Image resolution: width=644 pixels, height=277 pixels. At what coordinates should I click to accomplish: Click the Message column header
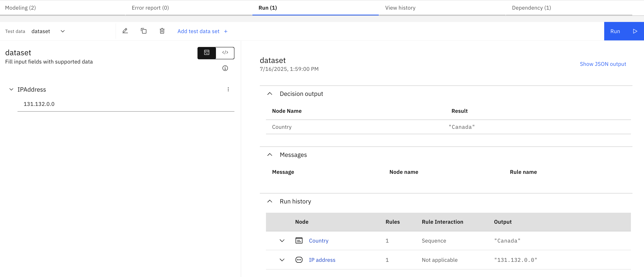(283, 172)
